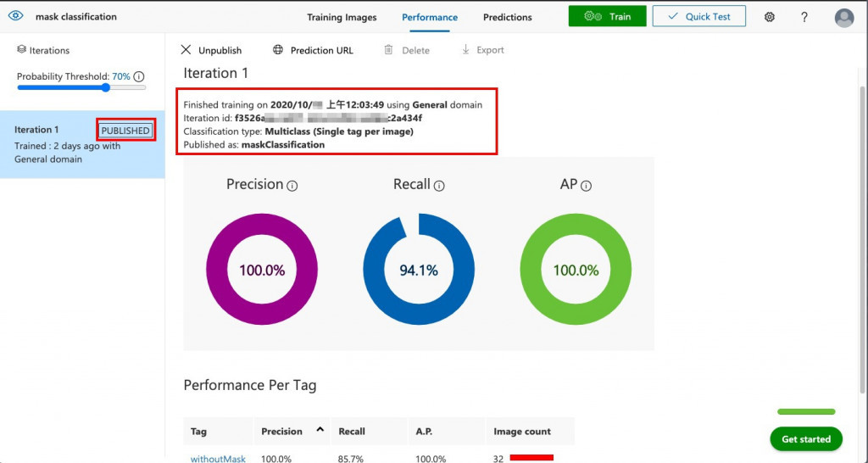Image resolution: width=868 pixels, height=463 pixels.
Task: Click Unpublish for this iteration
Action: [211, 50]
